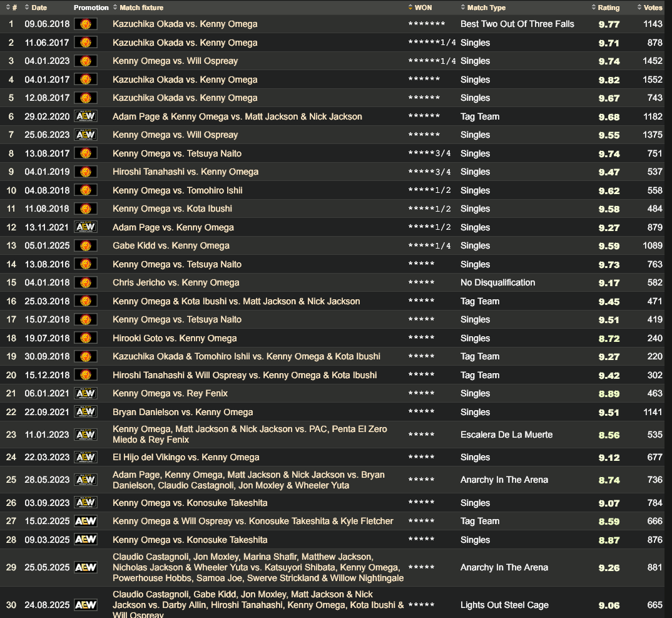Click NJPW logo in row 14 (13.08.2016)
The width and height of the screenshot is (672, 618).
pyautogui.click(x=86, y=264)
